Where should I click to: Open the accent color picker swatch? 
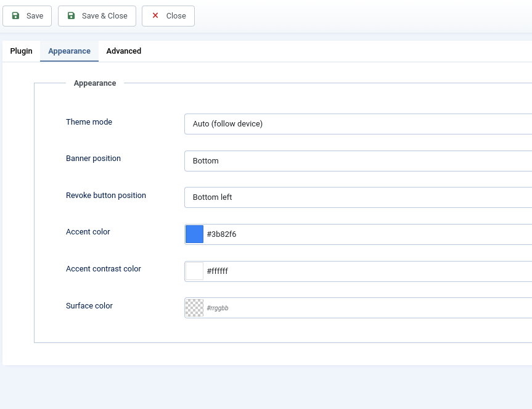[194, 234]
